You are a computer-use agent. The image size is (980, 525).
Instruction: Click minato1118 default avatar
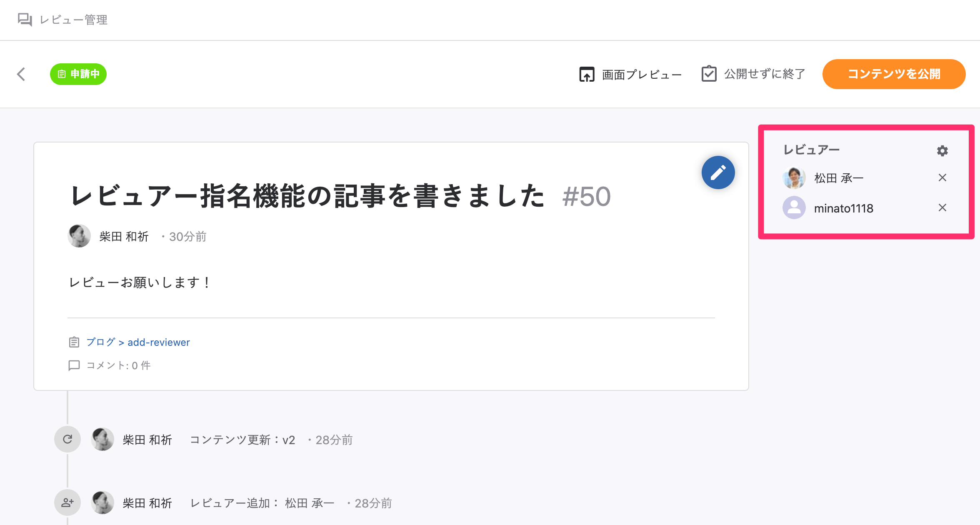(x=794, y=208)
